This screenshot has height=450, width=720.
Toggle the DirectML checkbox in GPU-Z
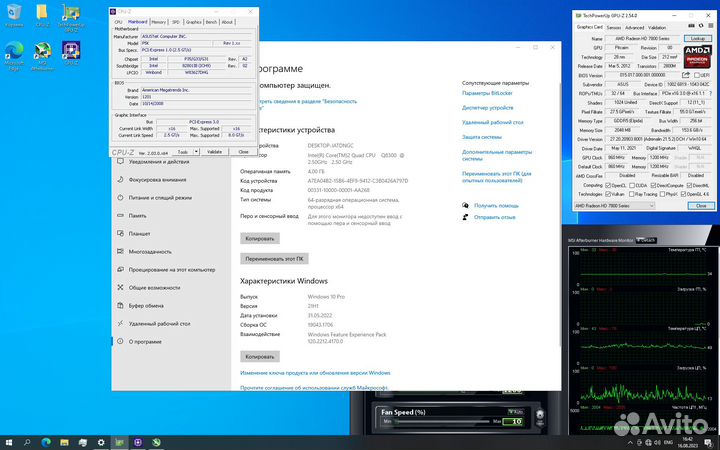(689, 186)
